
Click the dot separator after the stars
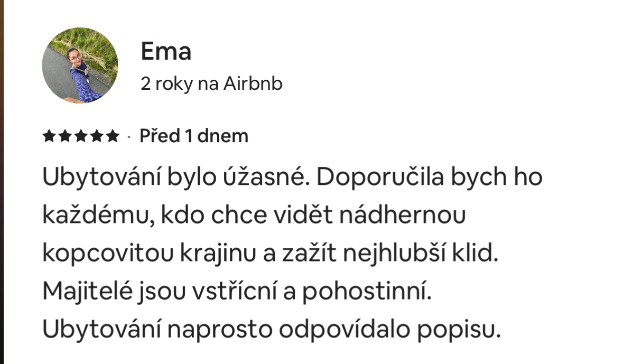tap(129, 137)
